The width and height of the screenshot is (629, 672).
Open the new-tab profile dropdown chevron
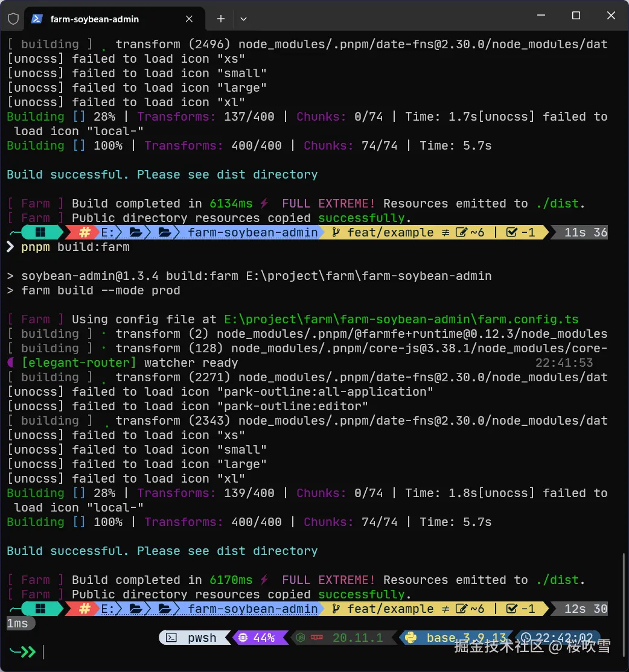pos(243,19)
